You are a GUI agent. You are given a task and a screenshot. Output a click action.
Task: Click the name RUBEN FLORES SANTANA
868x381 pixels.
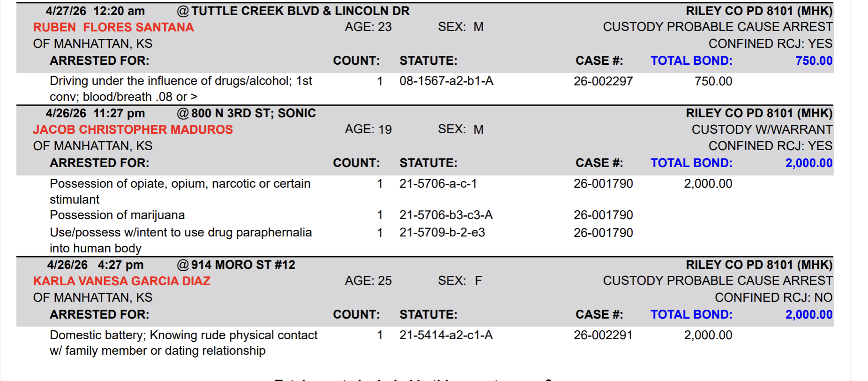[113, 27]
